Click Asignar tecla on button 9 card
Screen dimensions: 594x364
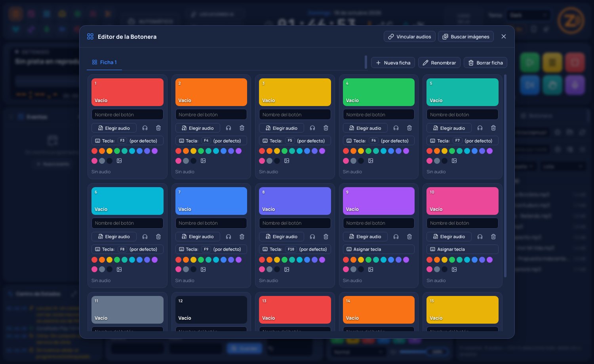(379, 249)
